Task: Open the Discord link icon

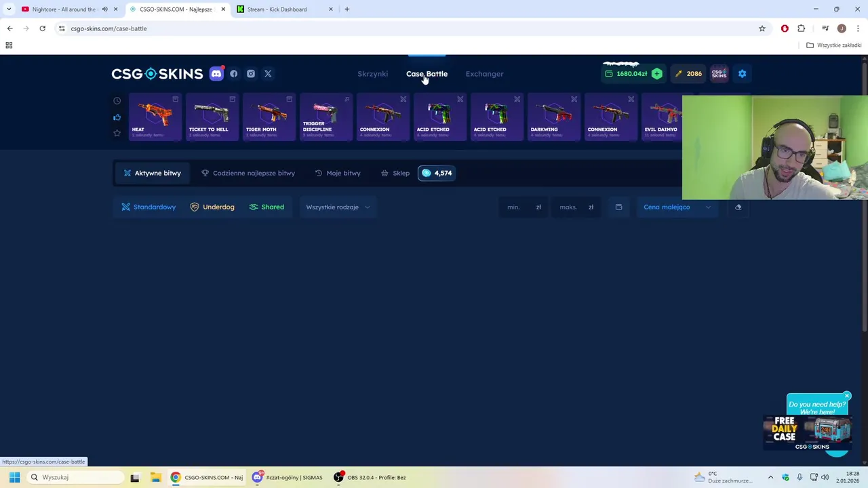Action: click(x=216, y=74)
